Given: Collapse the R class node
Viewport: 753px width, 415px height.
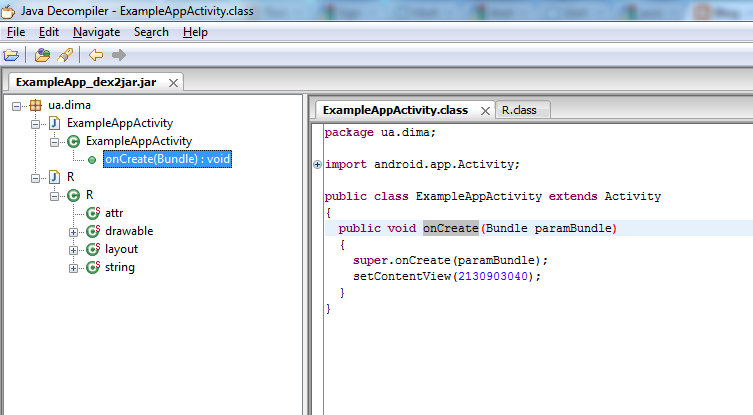Looking at the screenshot, I should pyautogui.click(x=54, y=196).
